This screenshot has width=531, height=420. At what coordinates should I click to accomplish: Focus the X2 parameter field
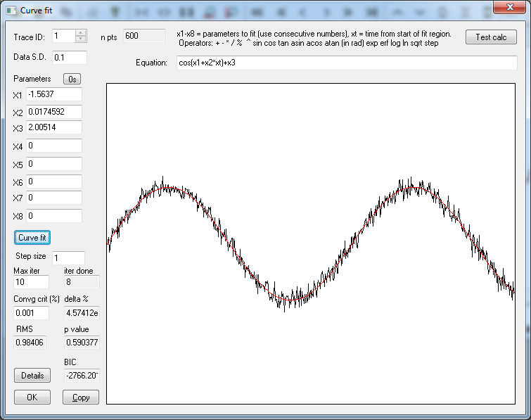(x=54, y=112)
